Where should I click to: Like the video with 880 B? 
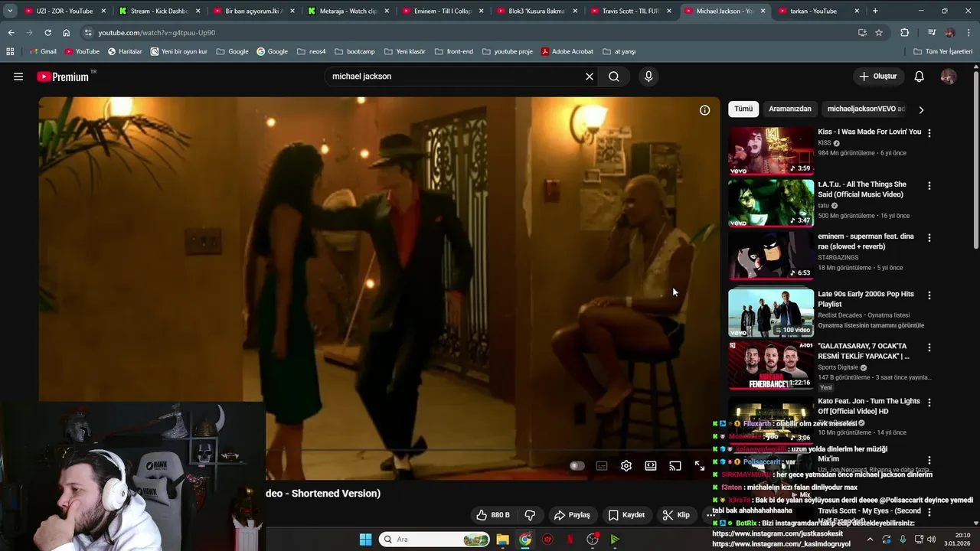tap(492, 515)
